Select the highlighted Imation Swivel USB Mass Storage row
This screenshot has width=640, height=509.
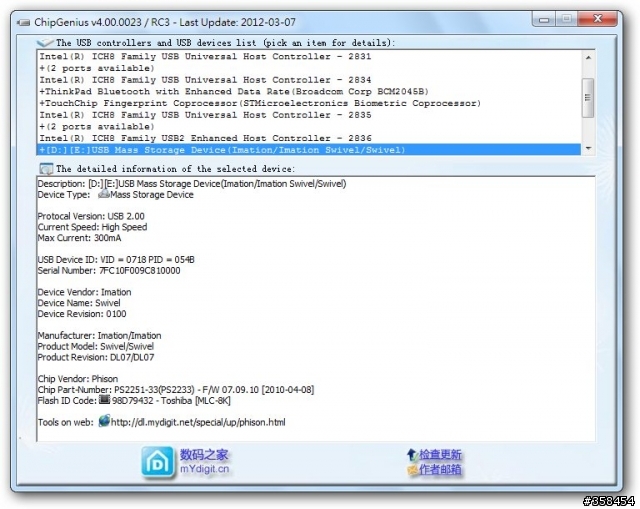[309, 150]
